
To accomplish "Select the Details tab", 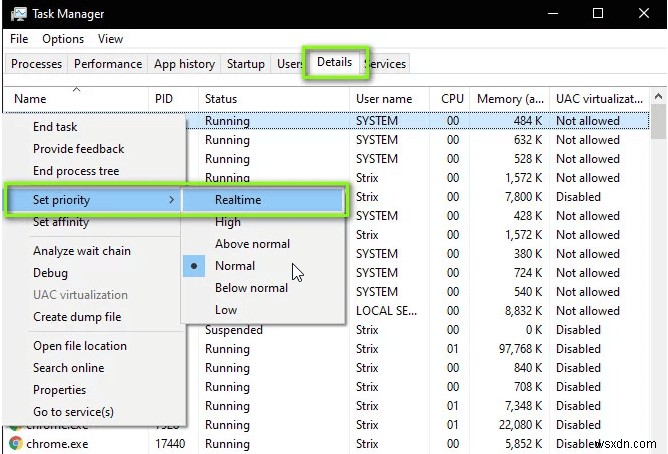I will (x=334, y=62).
